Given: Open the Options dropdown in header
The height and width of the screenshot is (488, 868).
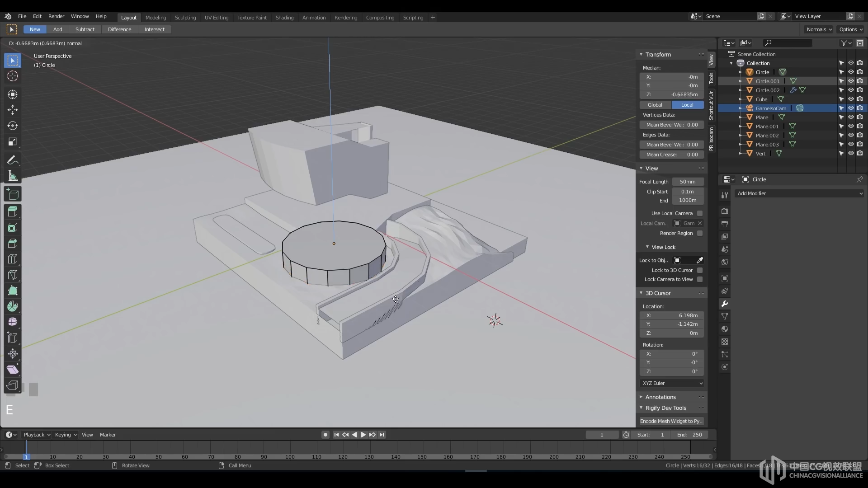Looking at the screenshot, I should [x=850, y=29].
